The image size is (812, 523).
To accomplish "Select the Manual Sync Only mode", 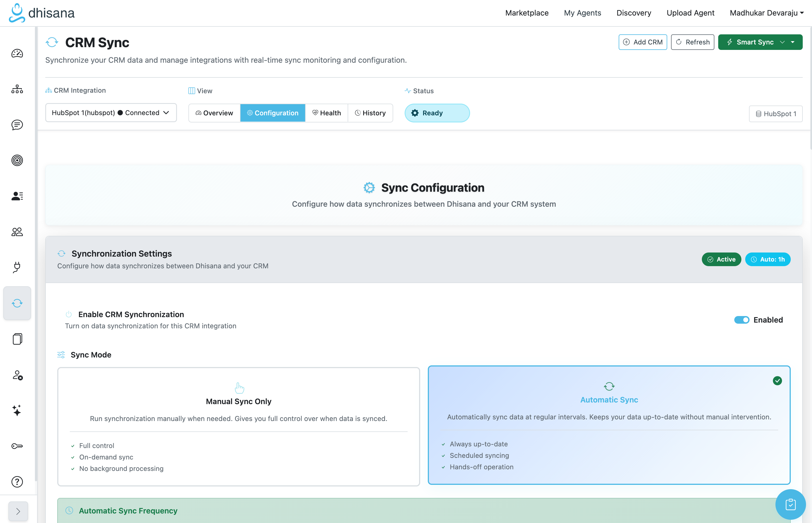I will [x=238, y=426].
